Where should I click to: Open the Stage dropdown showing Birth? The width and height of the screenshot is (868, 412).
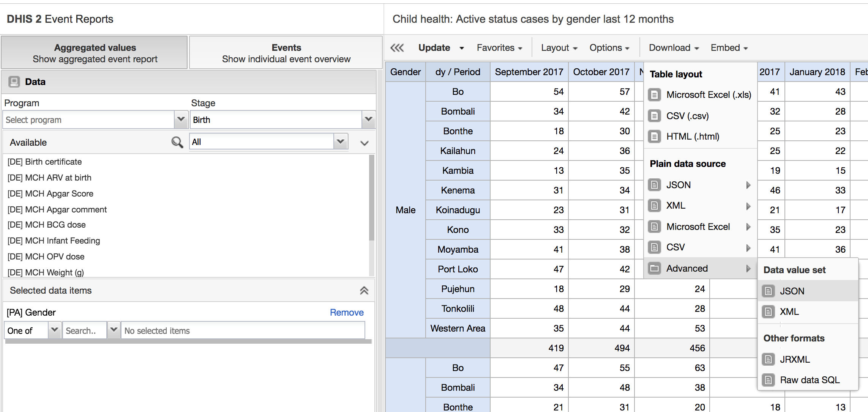pos(368,120)
